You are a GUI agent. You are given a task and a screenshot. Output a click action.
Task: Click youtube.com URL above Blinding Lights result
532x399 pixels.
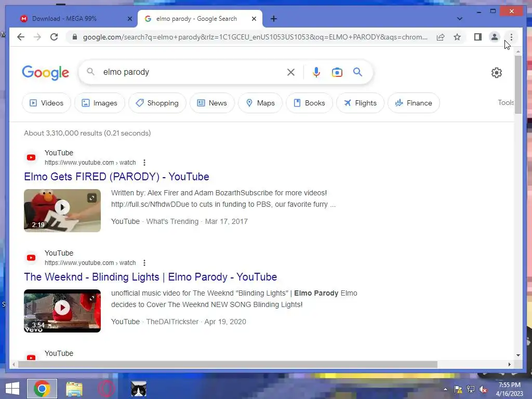90,263
